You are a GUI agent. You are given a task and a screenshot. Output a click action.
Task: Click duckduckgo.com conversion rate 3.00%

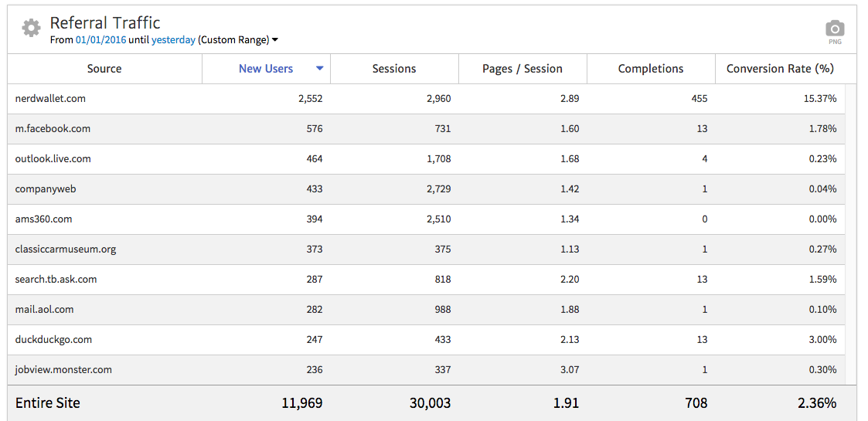[824, 339]
